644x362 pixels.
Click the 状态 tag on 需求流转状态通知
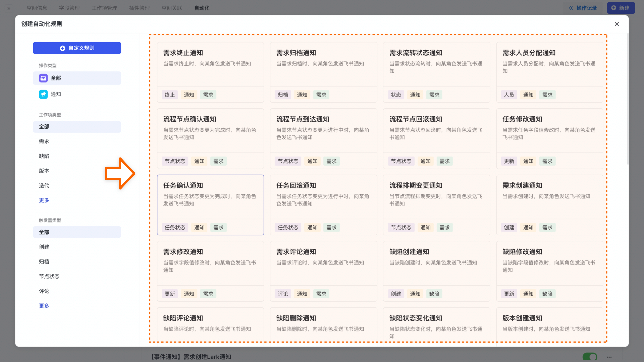coord(396,95)
